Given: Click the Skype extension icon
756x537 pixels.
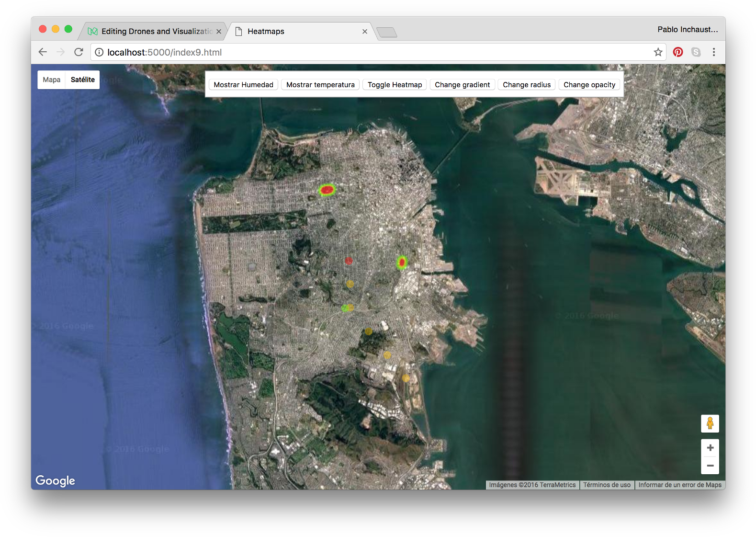Looking at the screenshot, I should [x=696, y=52].
